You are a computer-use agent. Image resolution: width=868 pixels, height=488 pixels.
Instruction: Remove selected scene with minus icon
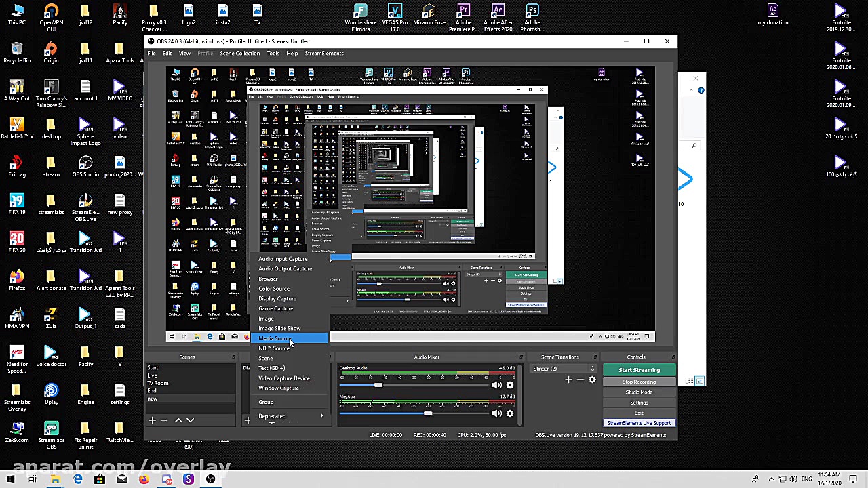pyautogui.click(x=164, y=420)
